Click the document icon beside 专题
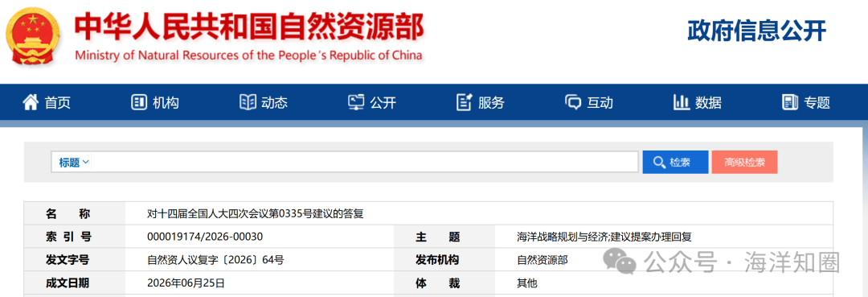This screenshot has height=297, width=868. click(x=789, y=102)
